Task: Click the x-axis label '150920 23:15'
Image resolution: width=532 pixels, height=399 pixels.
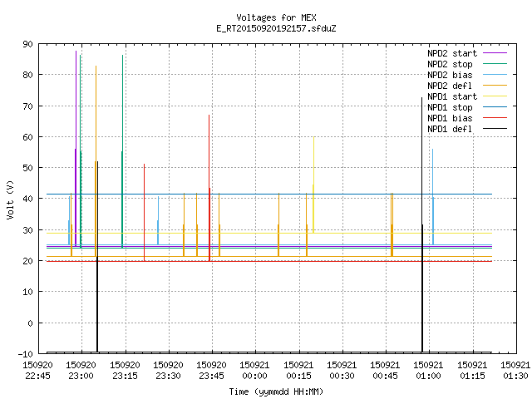Action: click(x=125, y=371)
